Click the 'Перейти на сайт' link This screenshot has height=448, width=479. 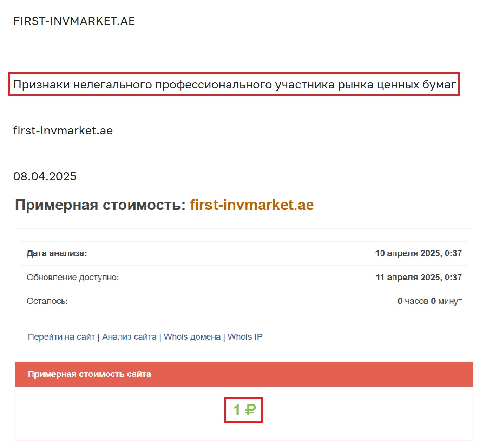point(61,337)
